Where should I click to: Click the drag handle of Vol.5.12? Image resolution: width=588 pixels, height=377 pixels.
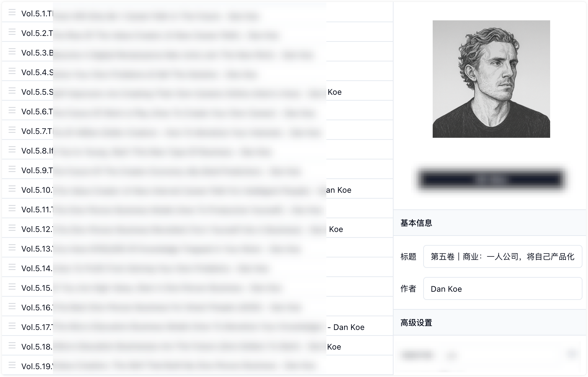tap(12, 228)
